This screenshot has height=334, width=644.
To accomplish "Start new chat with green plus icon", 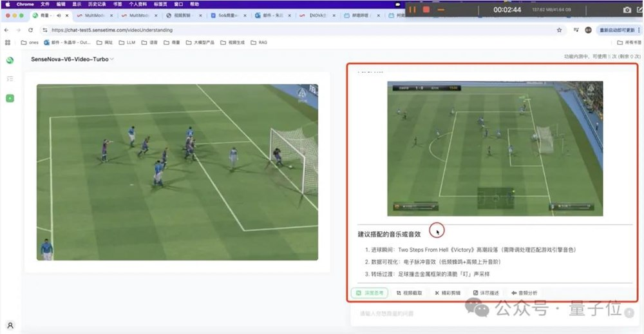I will [10, 98].
